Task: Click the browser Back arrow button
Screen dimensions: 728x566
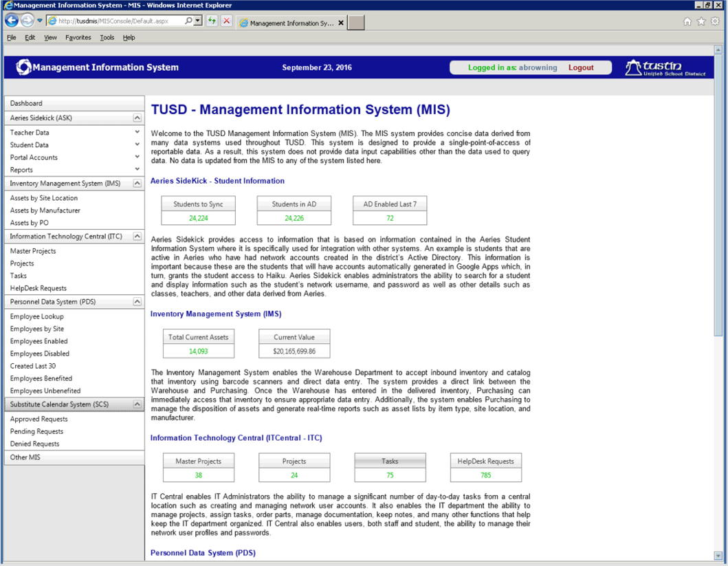Action: pyautogui.click(x=12, y=21)
